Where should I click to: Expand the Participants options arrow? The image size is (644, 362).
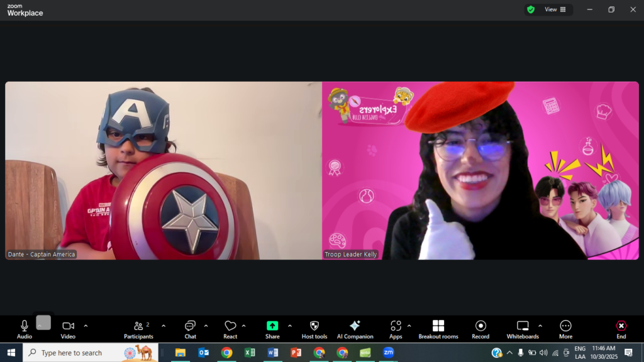click(x=164, y=326)
